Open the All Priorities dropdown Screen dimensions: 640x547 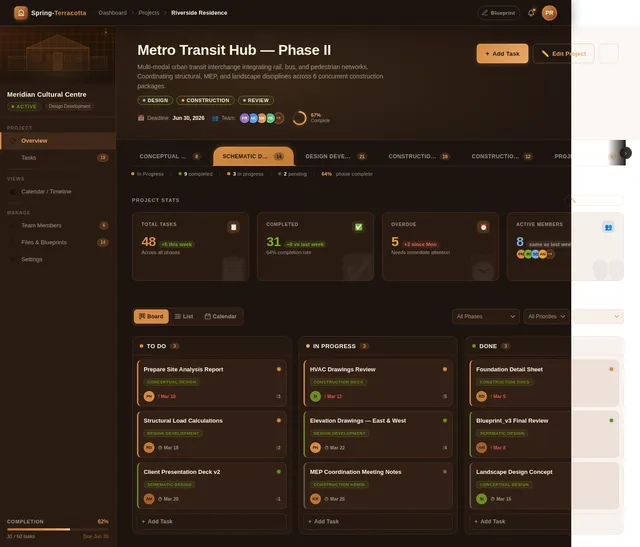click(x=546, y=316)
